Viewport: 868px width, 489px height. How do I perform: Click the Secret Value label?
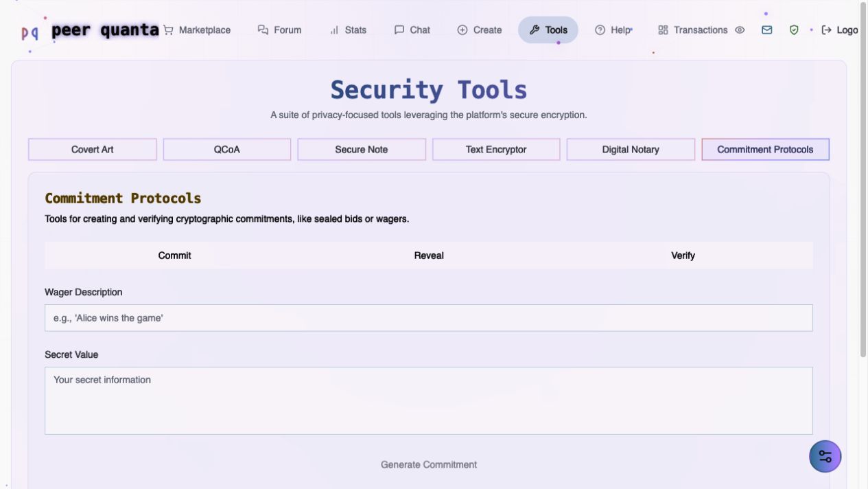coord(71,354)
